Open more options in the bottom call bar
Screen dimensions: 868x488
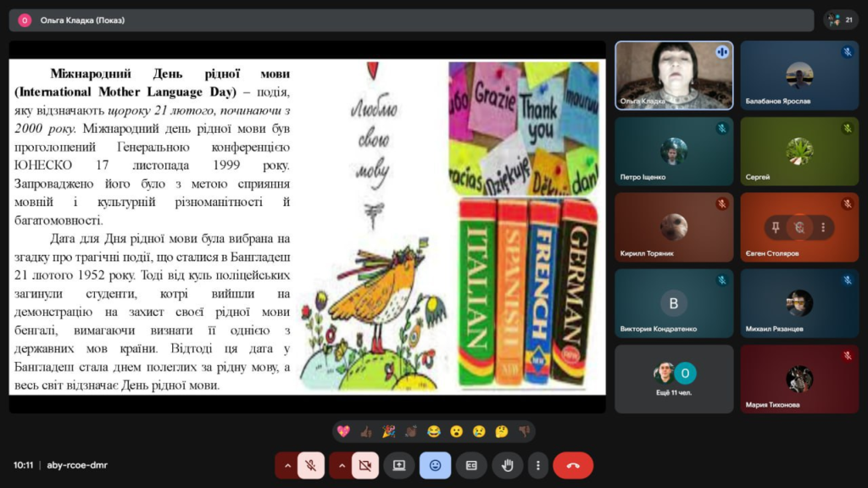[537, 465]
